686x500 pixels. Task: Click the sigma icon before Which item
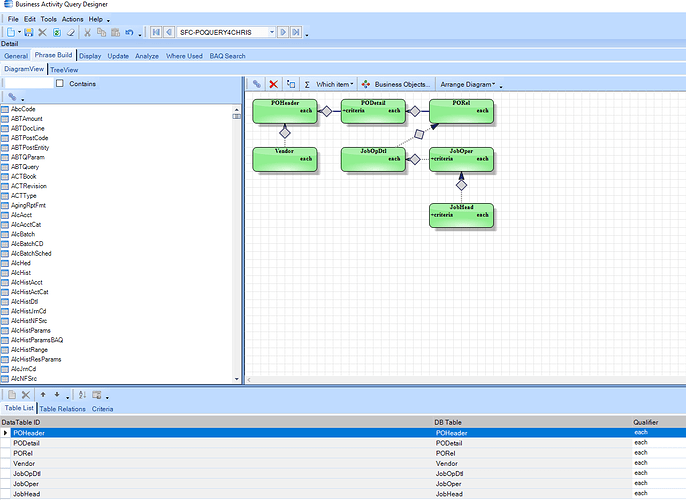tap(307, 84)
